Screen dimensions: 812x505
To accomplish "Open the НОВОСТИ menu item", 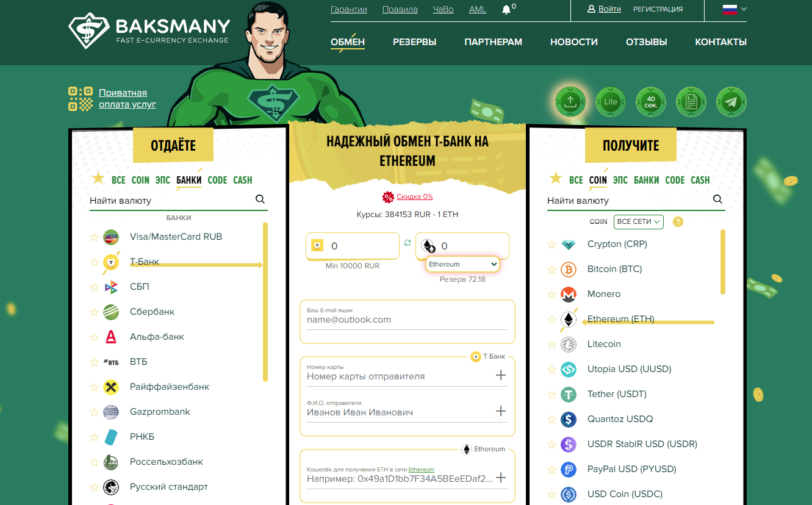I will pos(574,42).
